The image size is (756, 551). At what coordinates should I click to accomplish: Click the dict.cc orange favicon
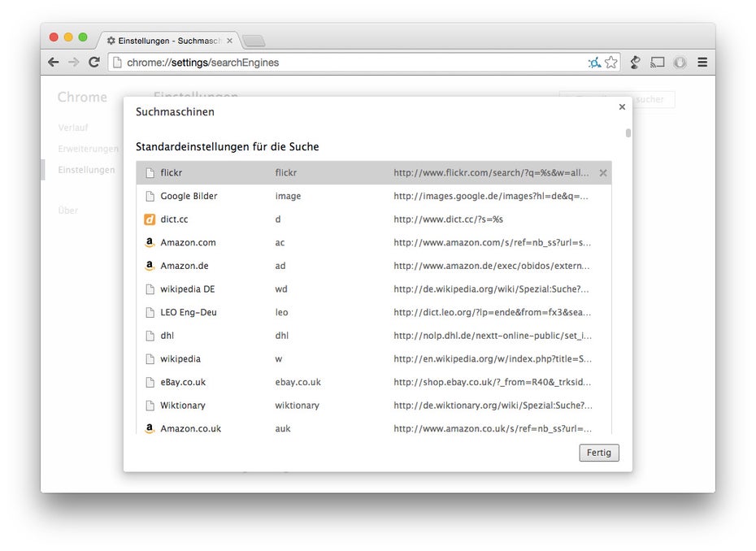point(150,219)
